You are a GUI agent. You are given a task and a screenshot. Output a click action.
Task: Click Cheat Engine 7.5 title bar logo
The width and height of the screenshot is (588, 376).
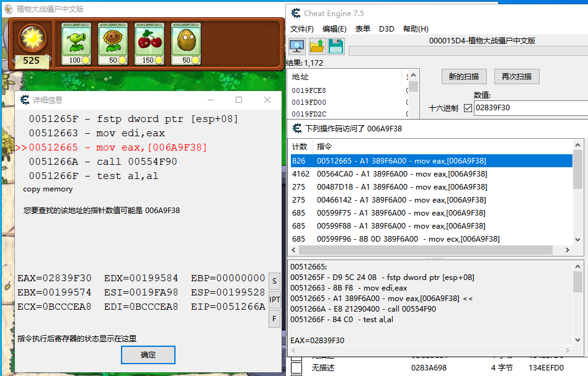coord(296,13)
